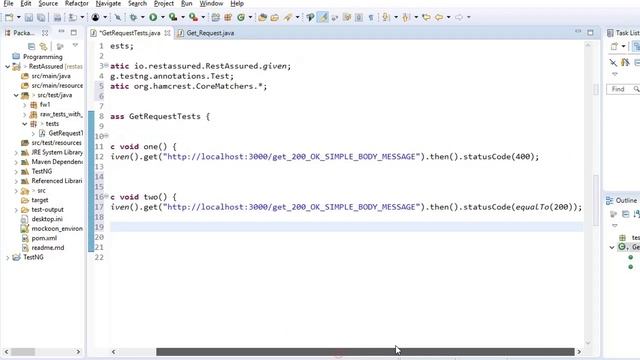Select readme.md in project tree
The image size is (640, 360).
tap(47, 248)
